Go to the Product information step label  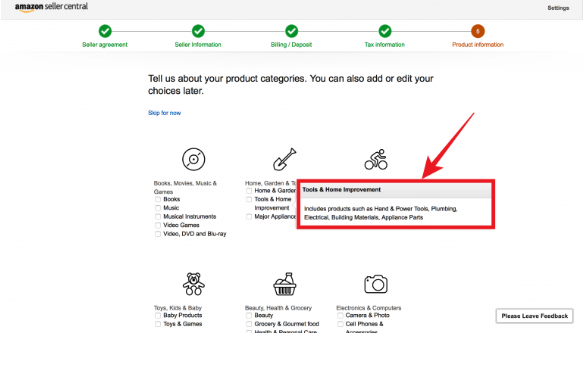(478, 45)
